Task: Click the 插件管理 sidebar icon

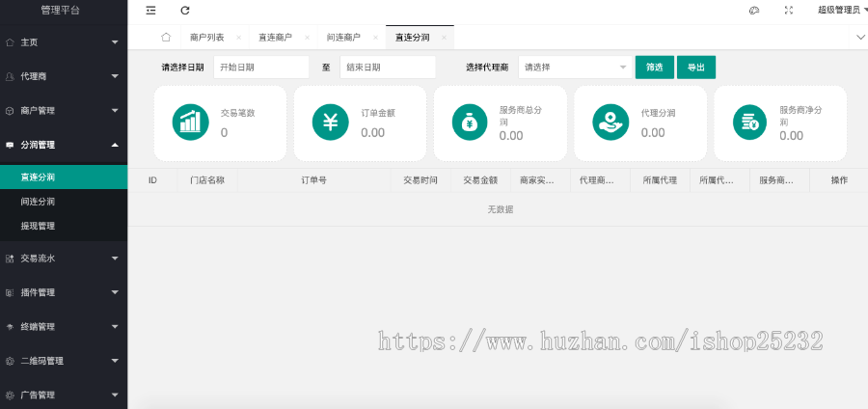Action: [10, 293]
